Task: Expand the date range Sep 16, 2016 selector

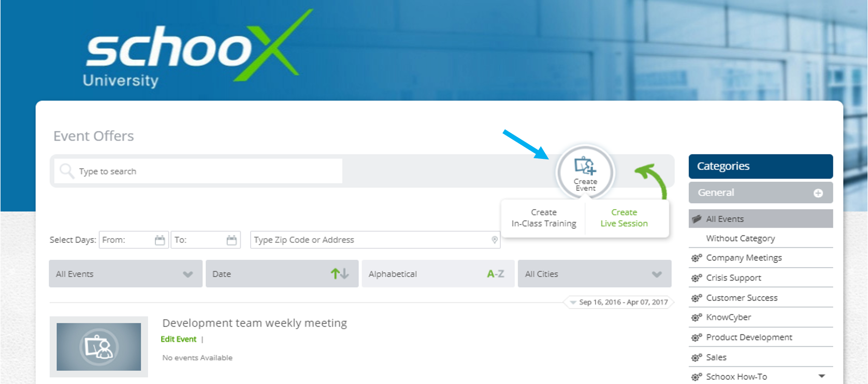Action: (619, 302)
